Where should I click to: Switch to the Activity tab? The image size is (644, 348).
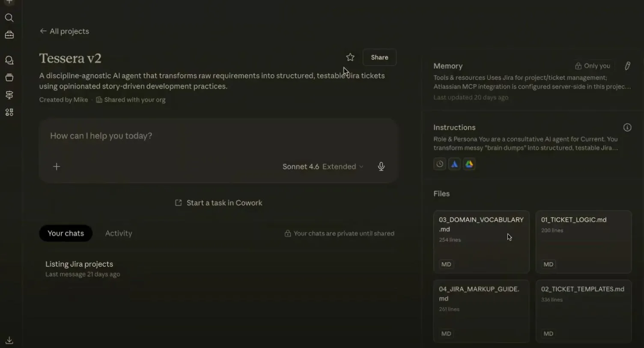[119, 234]
